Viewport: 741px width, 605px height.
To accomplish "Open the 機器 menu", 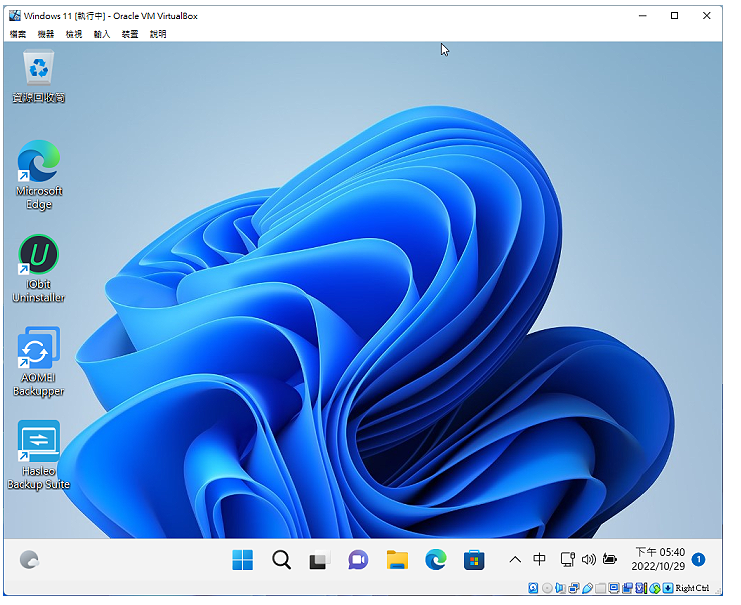I will coord(46,34).
